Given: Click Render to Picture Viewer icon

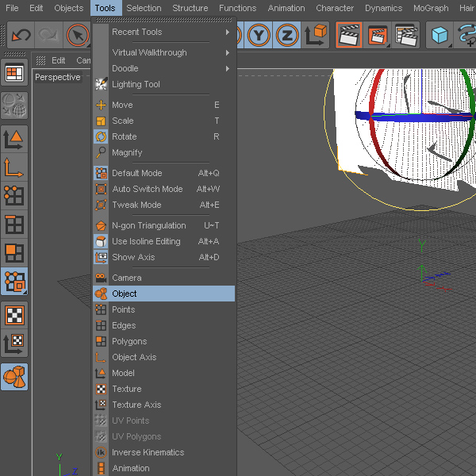Looking at the screenshot, I should pyautogui.click(x=378, y=35).
